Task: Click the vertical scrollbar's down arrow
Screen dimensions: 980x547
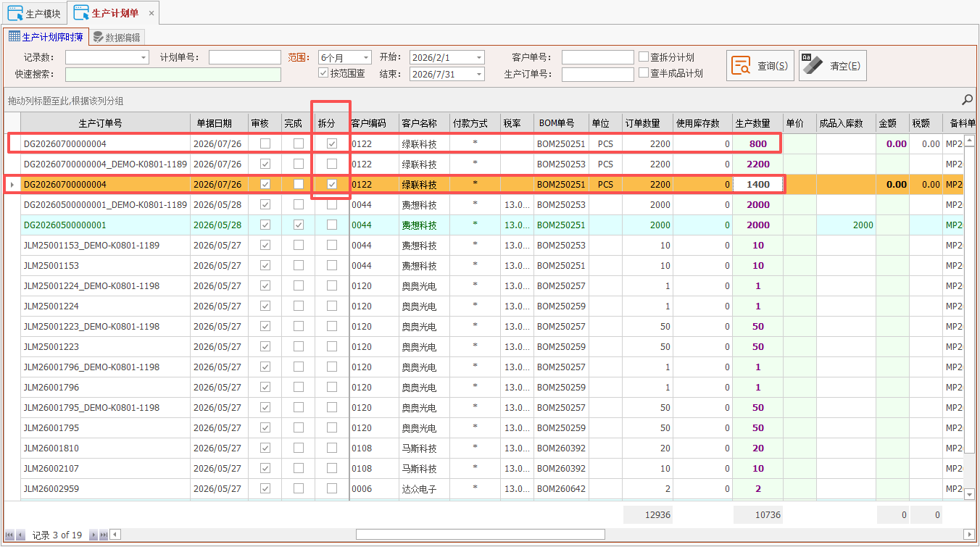Action: (970, 494)
